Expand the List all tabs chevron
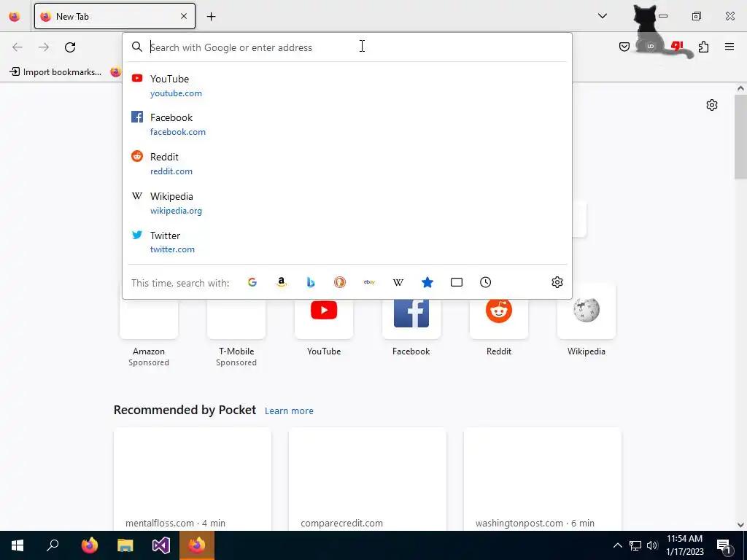747x560 pixels. 603,16
